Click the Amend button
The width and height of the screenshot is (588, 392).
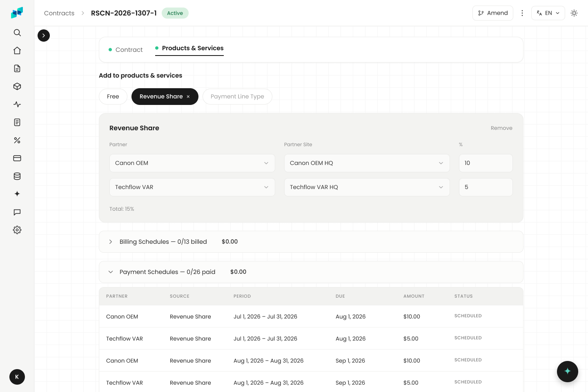493,13
